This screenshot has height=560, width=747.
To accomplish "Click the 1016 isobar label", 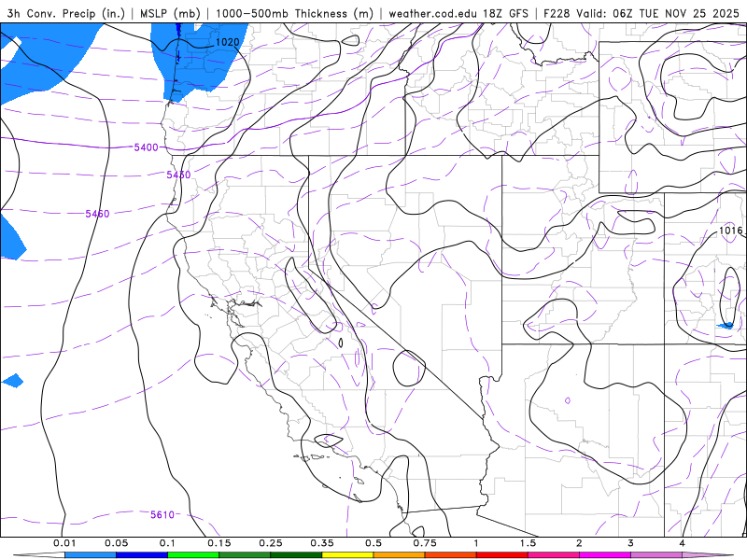I will click(730, 231).
